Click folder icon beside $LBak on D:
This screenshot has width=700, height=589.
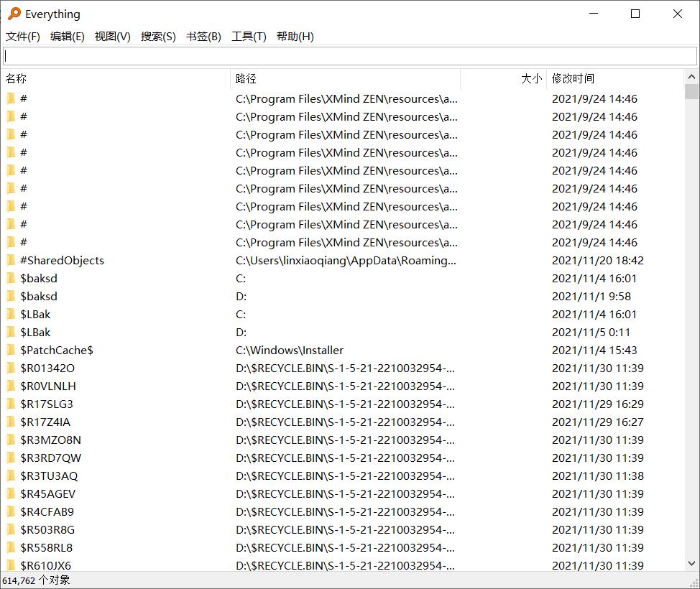[12, 332]
